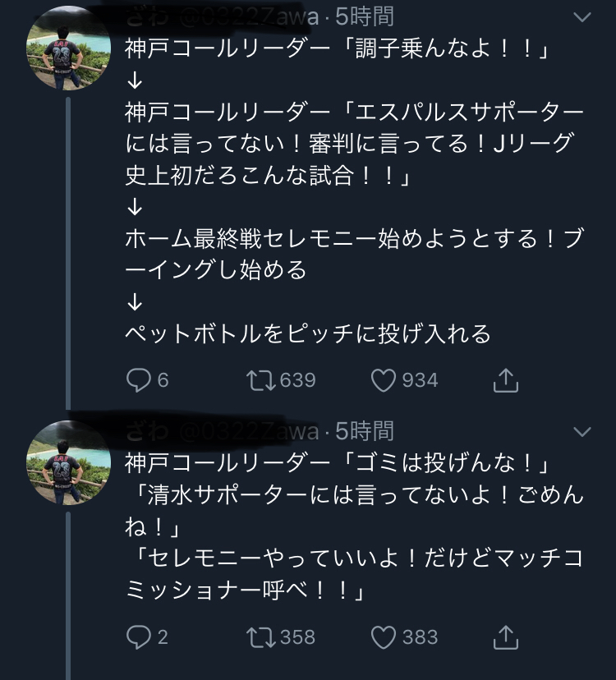616x680 pixels.
Task: Like the first tweet via its heart icon
Action: (384, 379)
